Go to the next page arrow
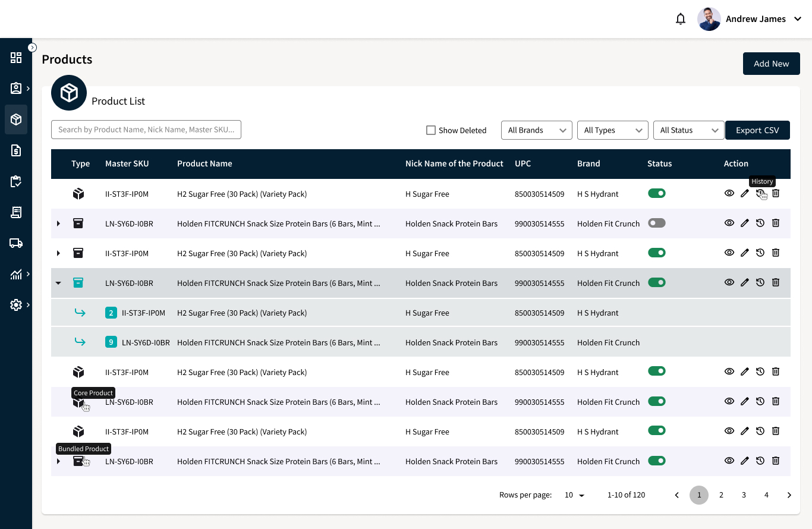The image size is (812, 529). 789,495
